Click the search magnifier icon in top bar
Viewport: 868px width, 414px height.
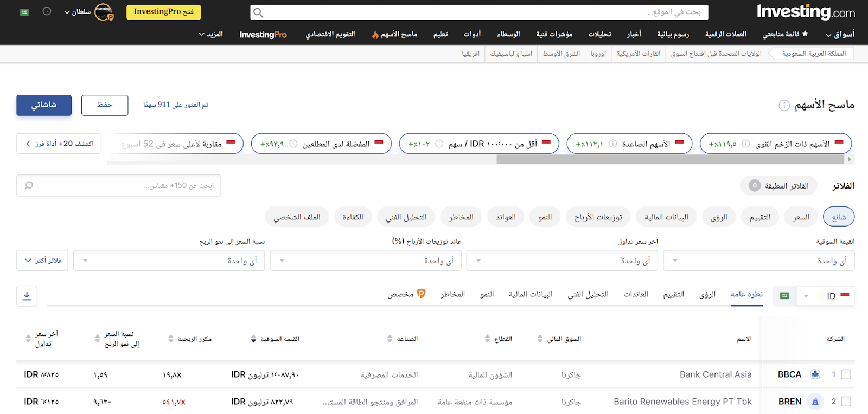258,12
